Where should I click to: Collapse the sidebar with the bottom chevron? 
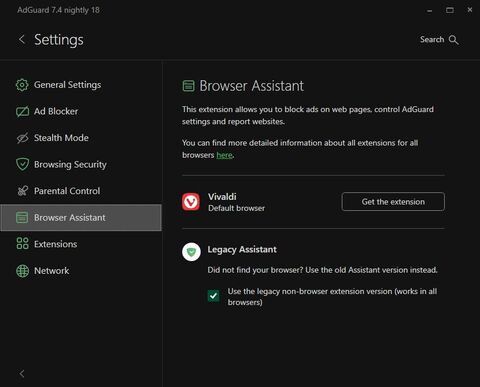pyautogui.click(x=22, y=374)
